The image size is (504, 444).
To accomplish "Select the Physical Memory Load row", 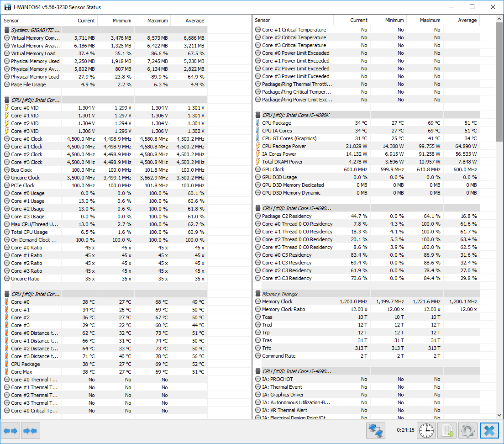I will pyautogui.click(x=105, y=77).
